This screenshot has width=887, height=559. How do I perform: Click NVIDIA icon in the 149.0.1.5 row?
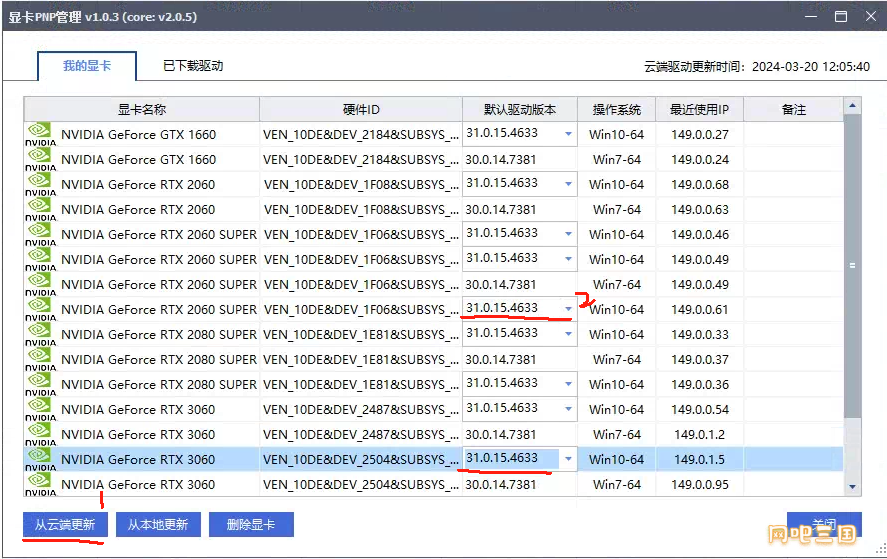[40, 459]
